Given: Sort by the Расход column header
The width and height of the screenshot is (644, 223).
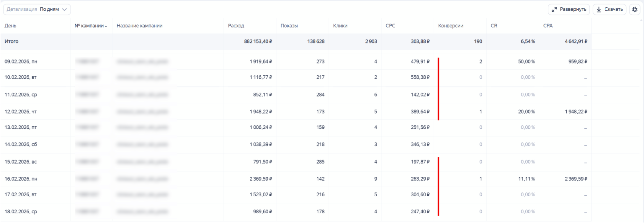Looking at the screenshot, I should point(236,26).
